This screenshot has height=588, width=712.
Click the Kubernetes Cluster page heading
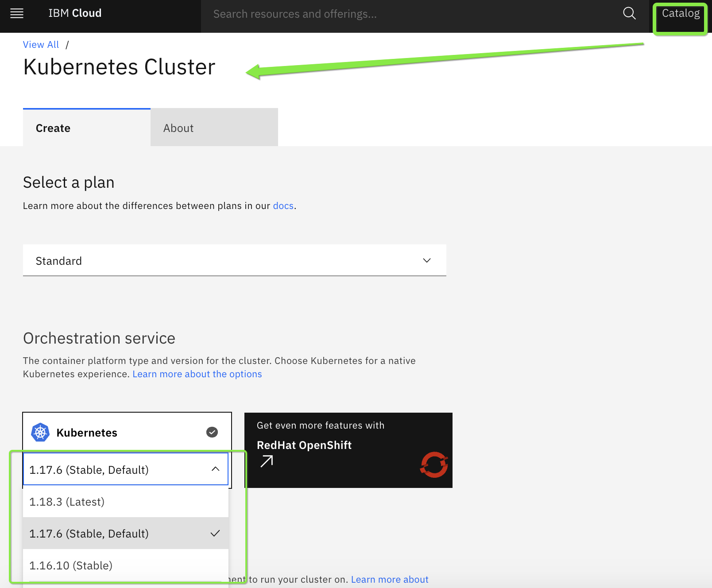119,67
